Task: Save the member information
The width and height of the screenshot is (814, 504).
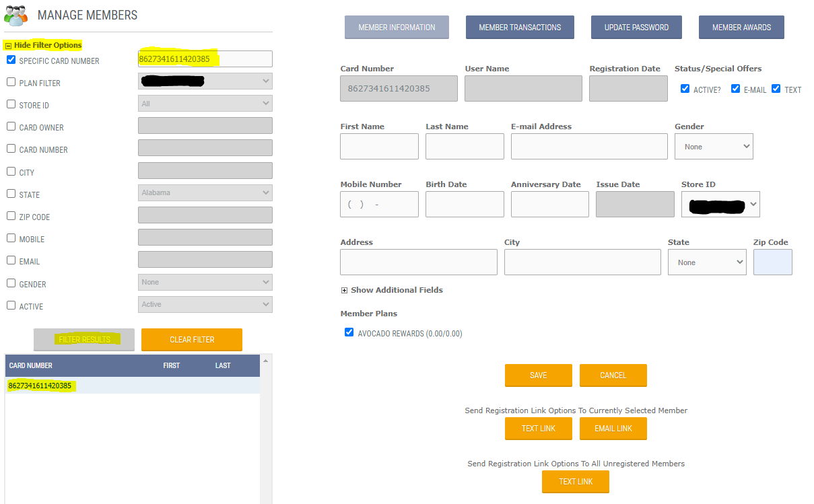Action: 538,375
